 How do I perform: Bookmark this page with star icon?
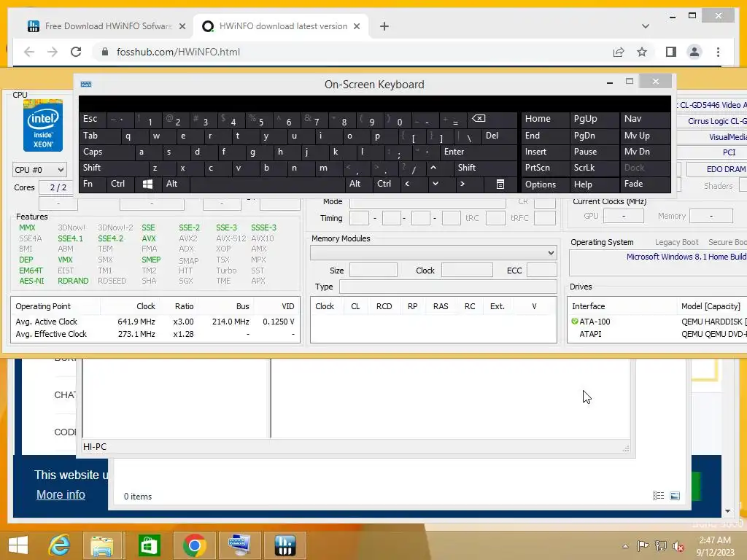click(642, 52)
